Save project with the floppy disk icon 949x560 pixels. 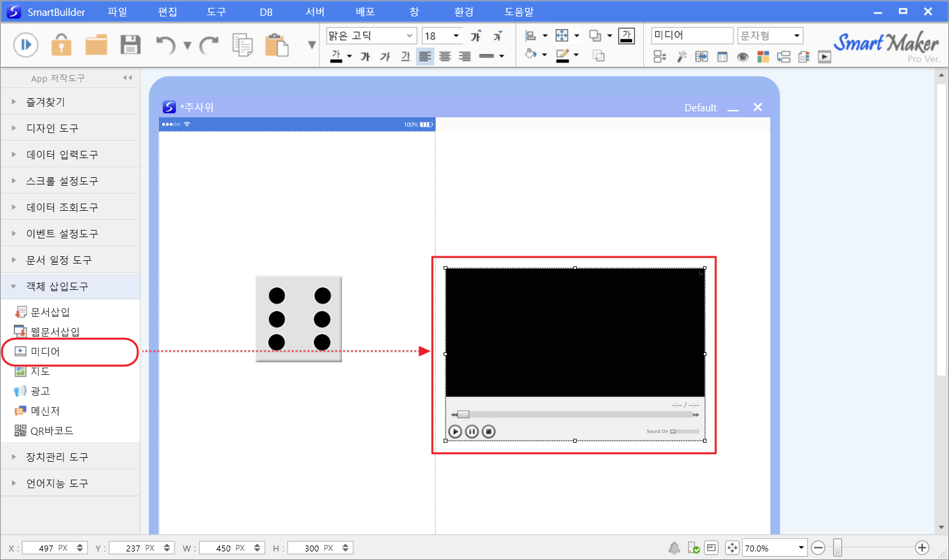click(x=130, y=44)
